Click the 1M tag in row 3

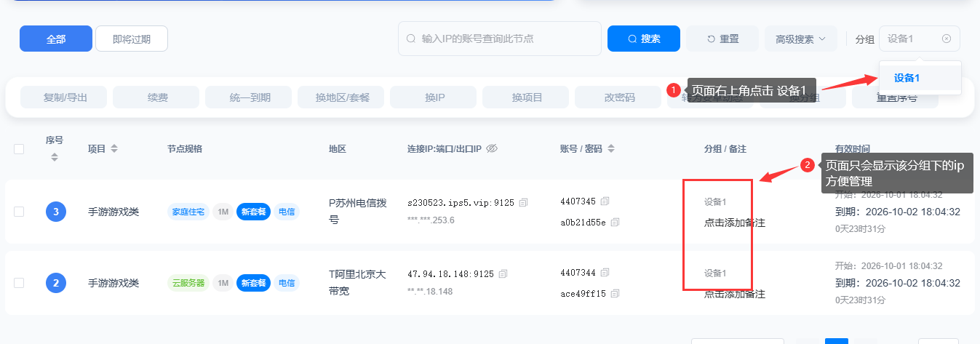pos(223,212)
